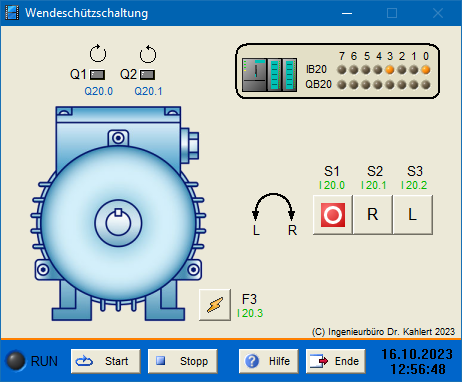Viewport: 462px width, 382px height.
Task: Click Ende to exit the simulation
Action: [x=336, y=361]
